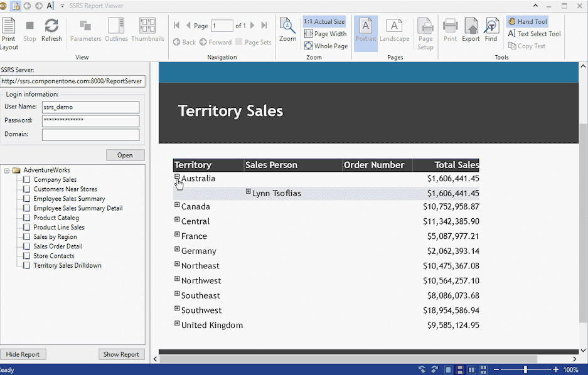The height and width of the screenshot is (375, 588).
Task: Click the Hide Report button
Action: click(23, 354)
